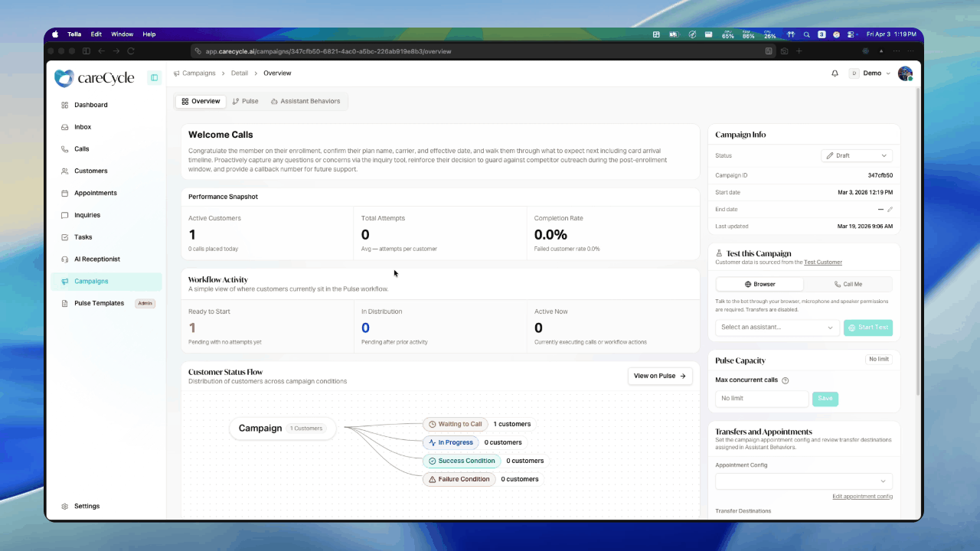The image size is (980, 551).
Task: Click the notification bell icon
Action: point(835,73)
